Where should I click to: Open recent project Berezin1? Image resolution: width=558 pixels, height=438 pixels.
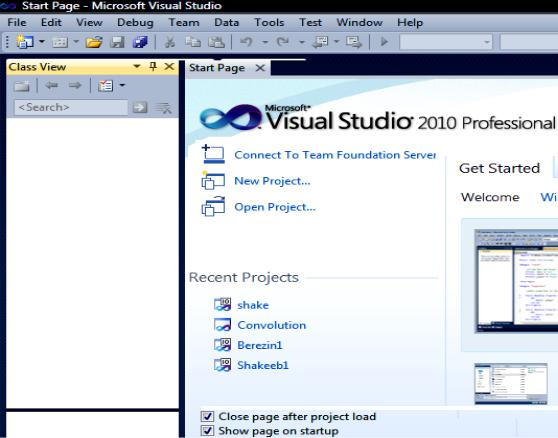(x=260, y=345)
